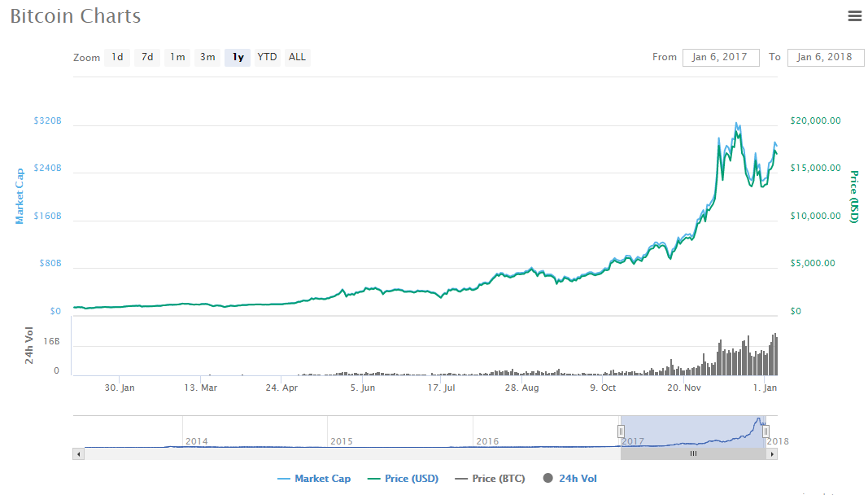Click navigator right range handle
This screenshot has height=495, width=868.
coord(765,431)
